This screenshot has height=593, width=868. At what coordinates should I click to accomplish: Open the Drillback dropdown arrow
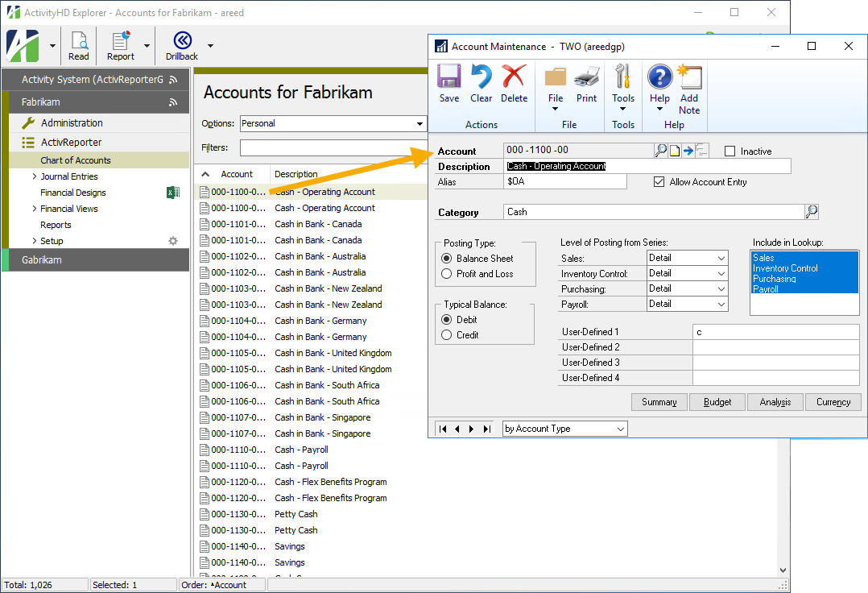tap(210, 46)
